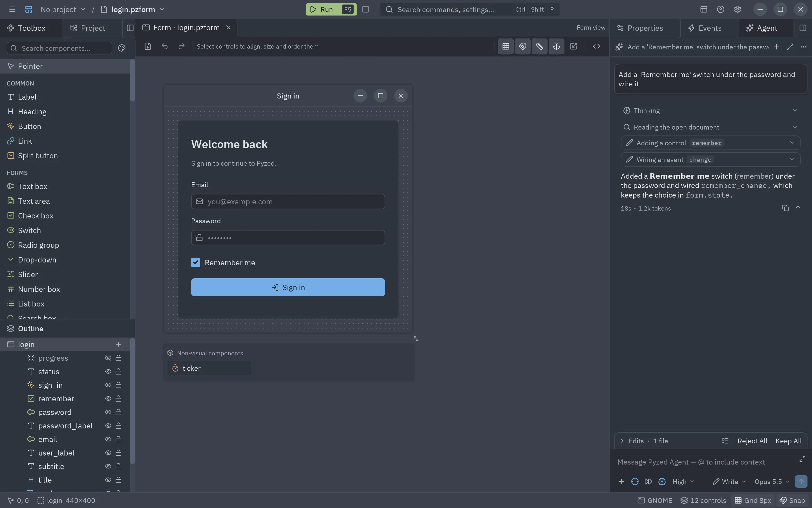Click the stop square icon next to Run
The height and width of the screenshot is (508, 812).
[x=366, y=9]
